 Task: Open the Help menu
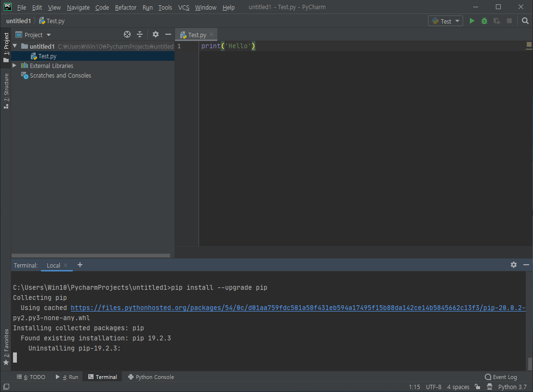click(x=228, y=8)
